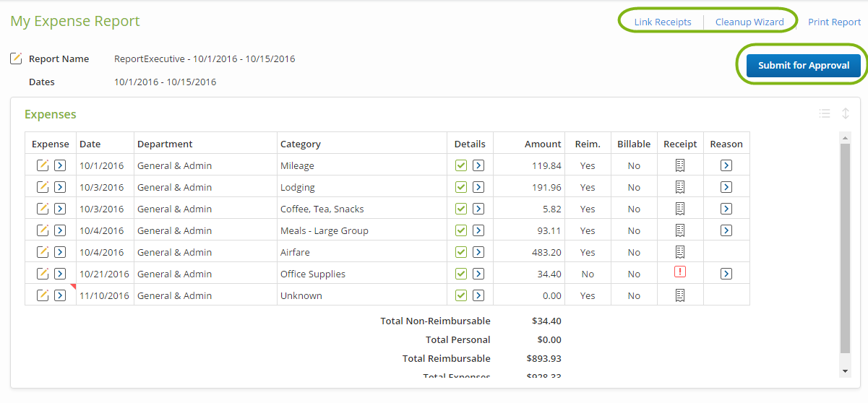The width and height of the screenshot is (868, 403).
Task: Expand details arrow for Mileage
Action: (478, 165)
